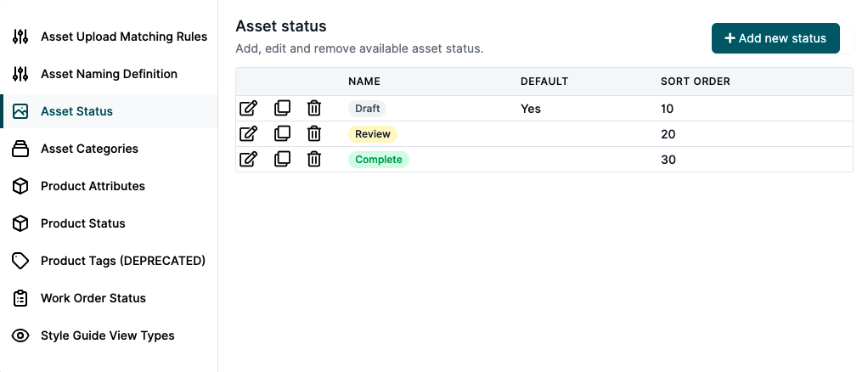Edit the Complete status row

[249, 160]
